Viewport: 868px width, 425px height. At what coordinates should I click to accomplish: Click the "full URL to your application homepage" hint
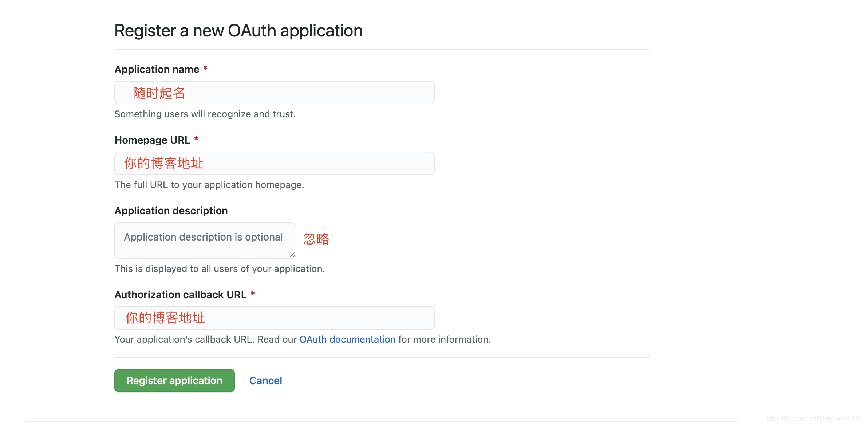click(209, 185)
